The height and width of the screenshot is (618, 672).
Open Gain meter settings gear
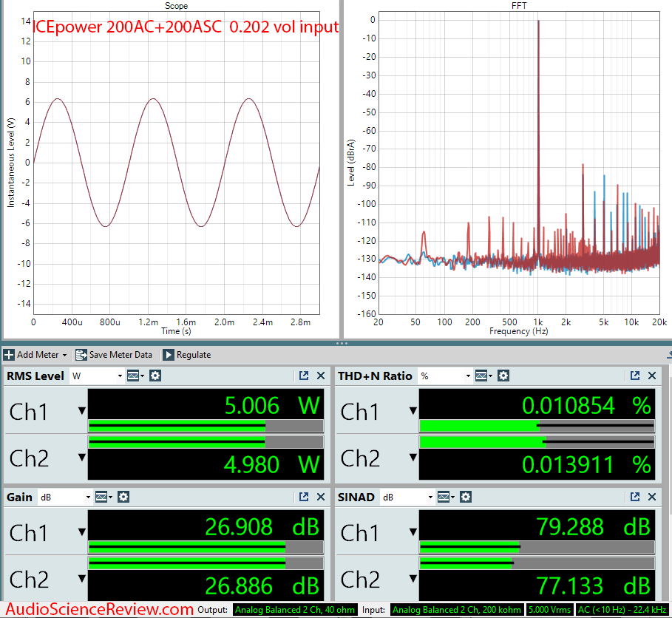pyautogui.click(x=123, y=498)
